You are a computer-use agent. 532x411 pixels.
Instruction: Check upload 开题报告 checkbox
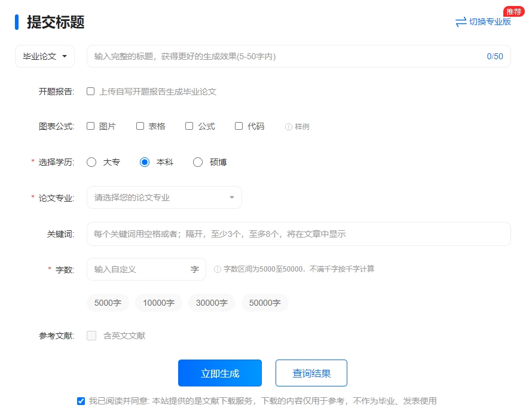click(91, 92)
